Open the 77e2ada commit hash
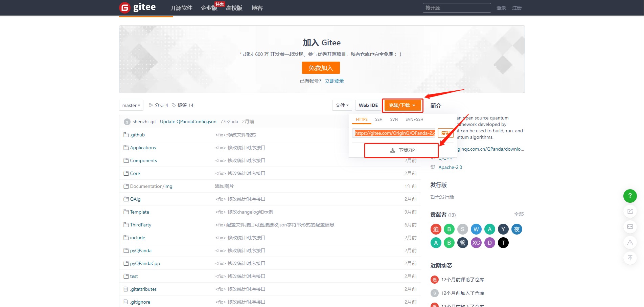The height and width of the screenshot is (307, 644). click(x=229, y=122)
